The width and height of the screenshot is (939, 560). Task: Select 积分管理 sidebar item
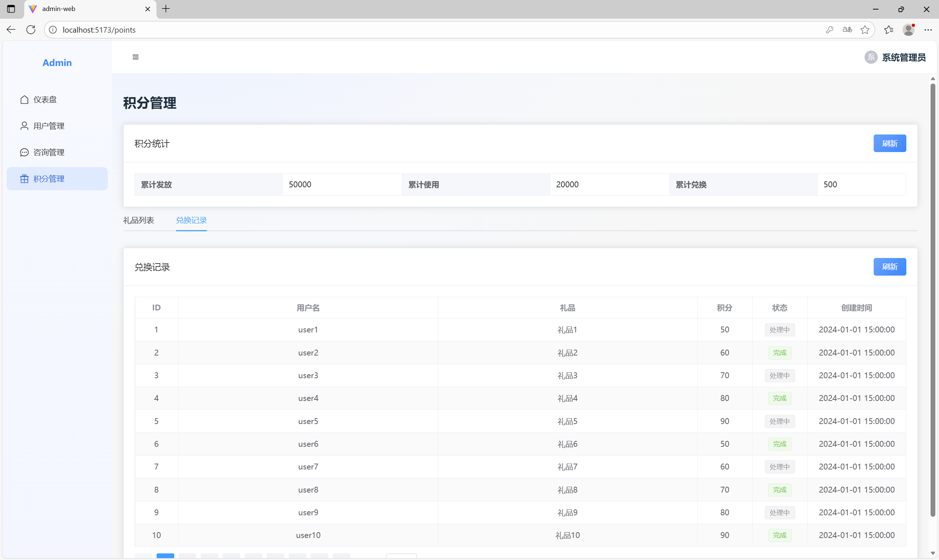tap(49, 179)
